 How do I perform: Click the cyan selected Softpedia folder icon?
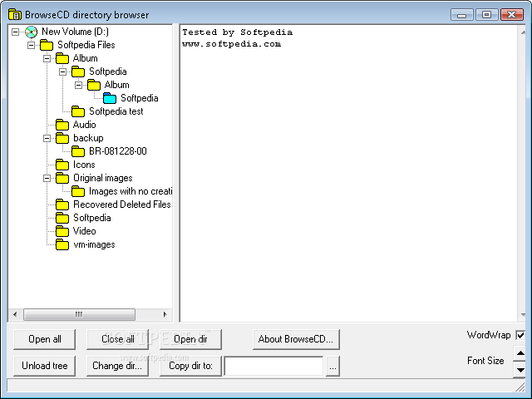[x=110, y=98]
